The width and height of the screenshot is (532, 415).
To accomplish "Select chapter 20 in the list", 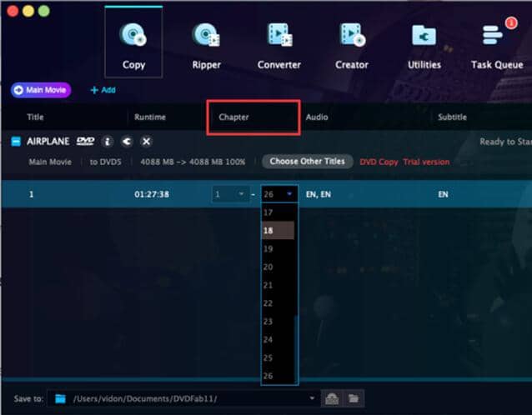I will pyautogui.click(x=278, y=267).
